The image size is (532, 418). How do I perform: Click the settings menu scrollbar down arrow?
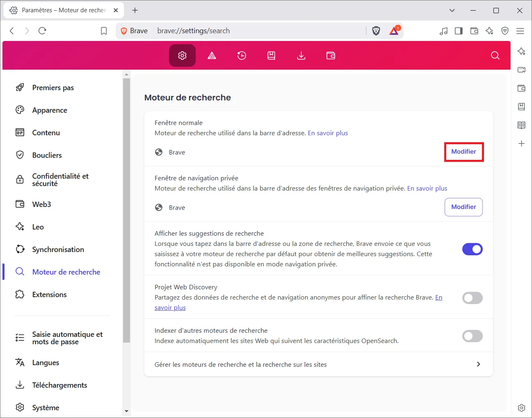(126, 411)
